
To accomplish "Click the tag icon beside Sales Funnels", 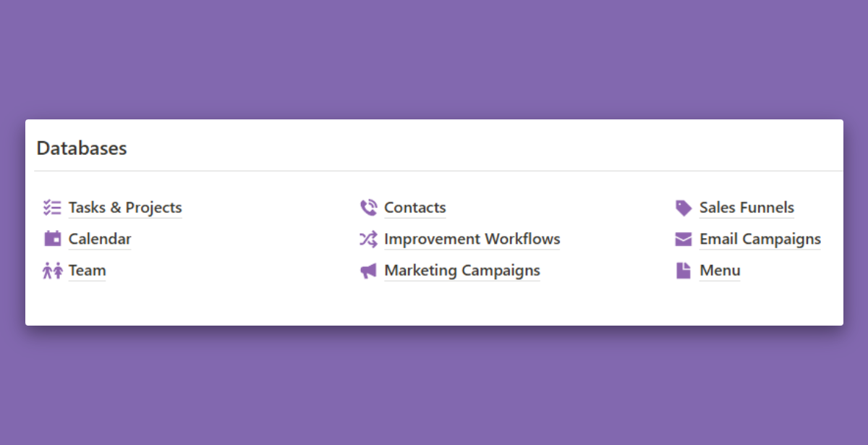I will (x=684, y=208).
